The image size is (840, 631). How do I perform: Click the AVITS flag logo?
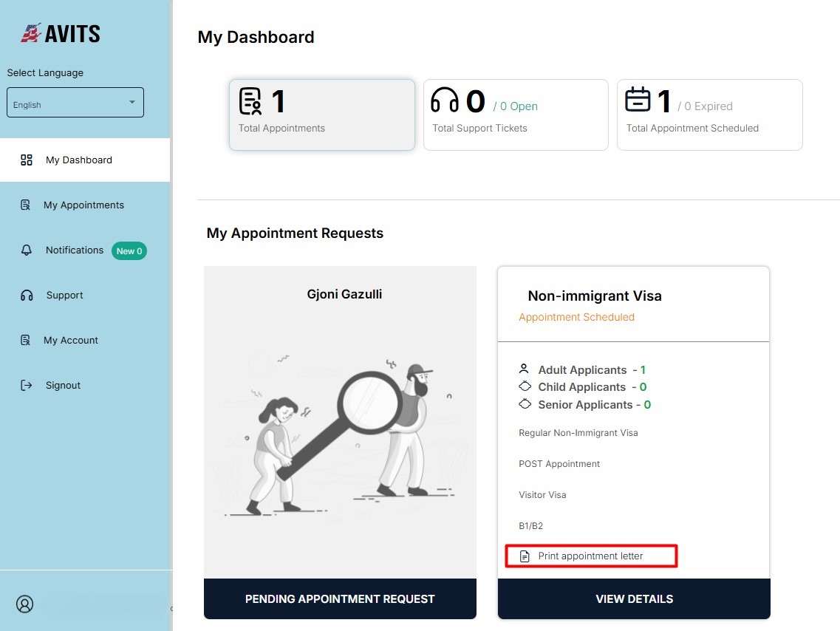[x=33, y=33]
